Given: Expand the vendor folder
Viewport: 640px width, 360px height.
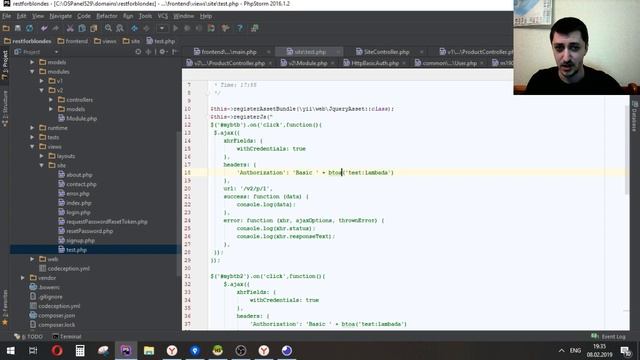Looking at the screenshot, I should (23, 278).
